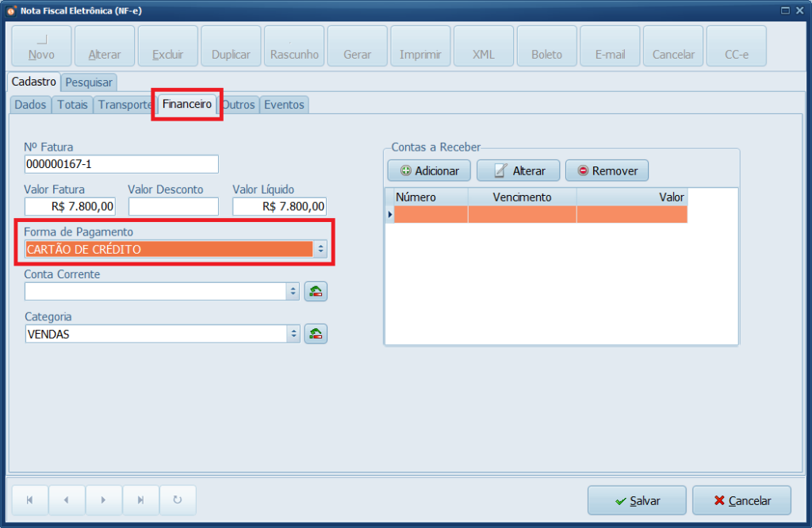This screenshot has height=528, width=812.
Task: Select the highlighted Vencimento cell in grid
Action: point(522,214)
